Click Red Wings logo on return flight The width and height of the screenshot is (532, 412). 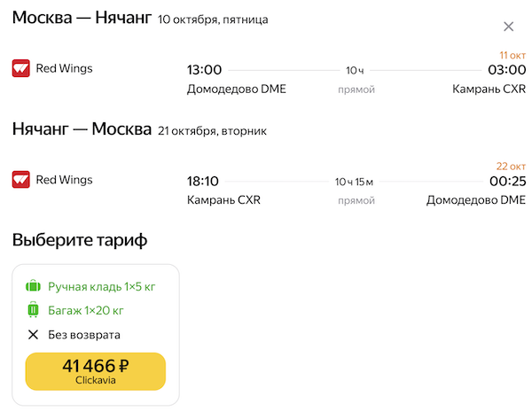[x=21, y=180]
